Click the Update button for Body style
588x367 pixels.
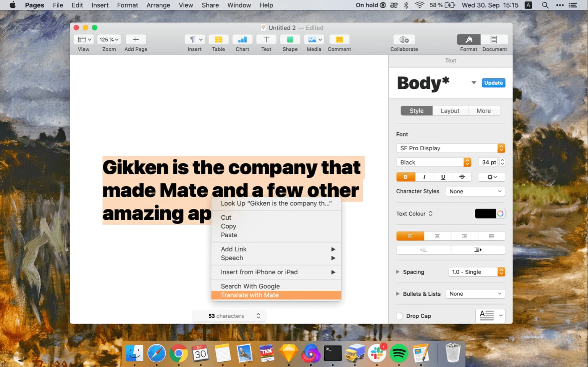[493, 83]
